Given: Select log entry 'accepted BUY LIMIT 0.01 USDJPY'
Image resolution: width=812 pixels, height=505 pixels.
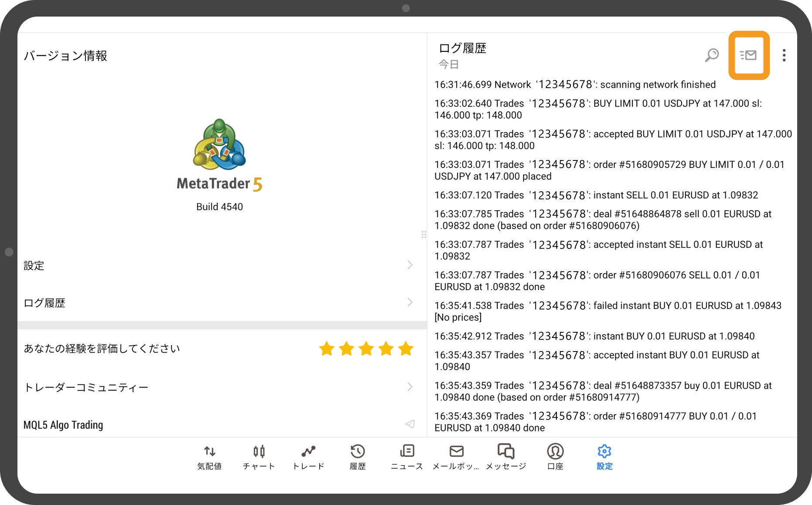Looking at the screenshot, I should point(613,140).
